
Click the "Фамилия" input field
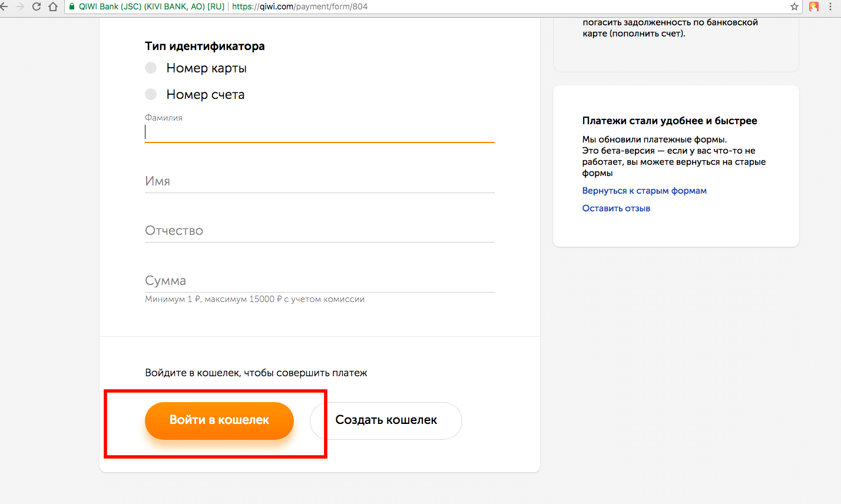pos(319,133)
